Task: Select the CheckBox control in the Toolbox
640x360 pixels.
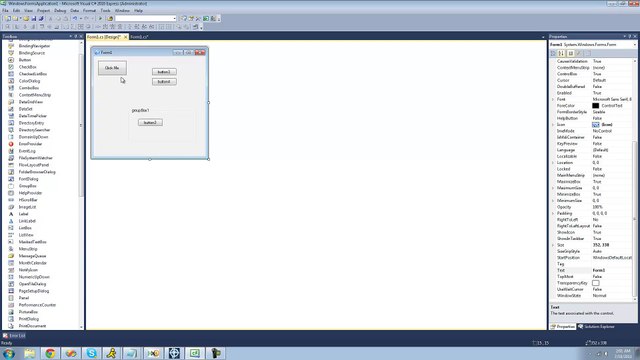Action: [27, 67]
